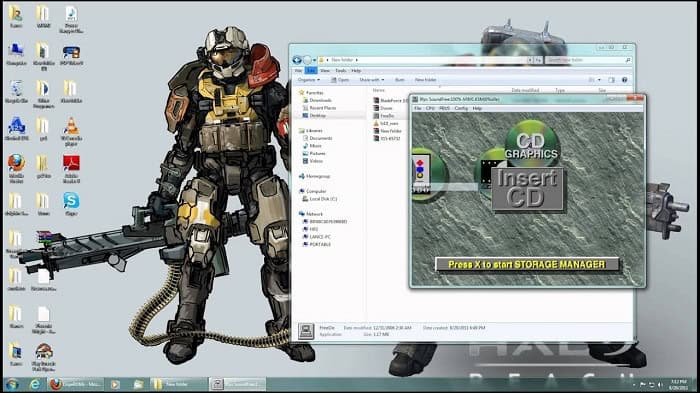700x393 pixels.
Task: Select Downloads in the Favorites list
Action: [320, 100]
